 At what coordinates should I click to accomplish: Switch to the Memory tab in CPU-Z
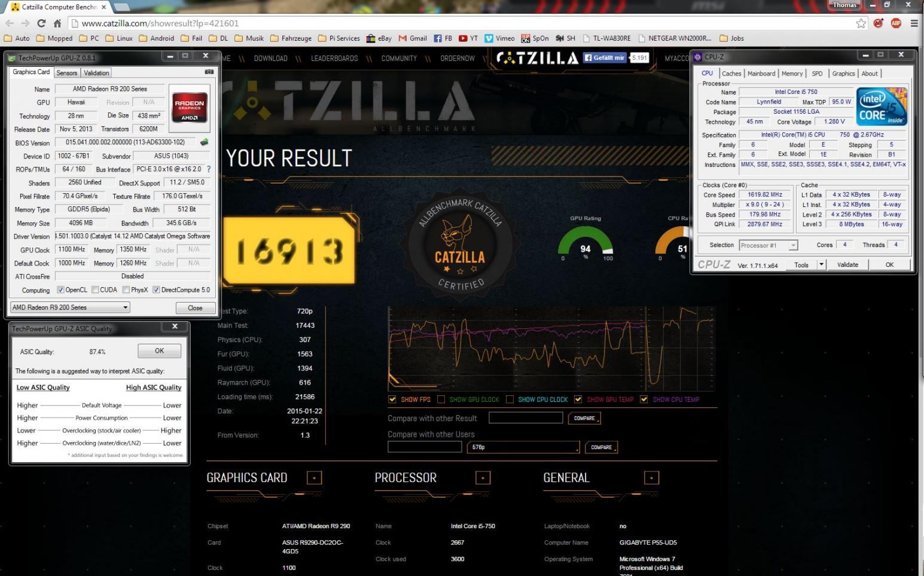[x=792, y=74]
